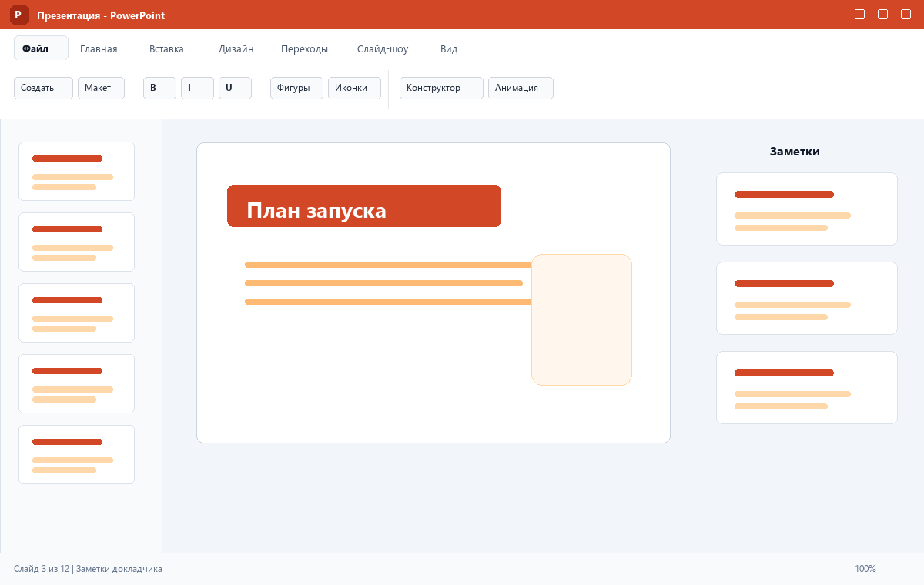Select the second slide thumbnail
924x585 pixels.
click(x=76, y=242)
